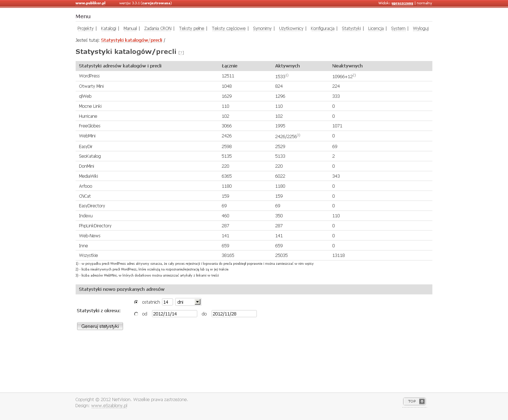
Task: Click the Inne row label
Action: pyautogui.click(x=83, y=246)
